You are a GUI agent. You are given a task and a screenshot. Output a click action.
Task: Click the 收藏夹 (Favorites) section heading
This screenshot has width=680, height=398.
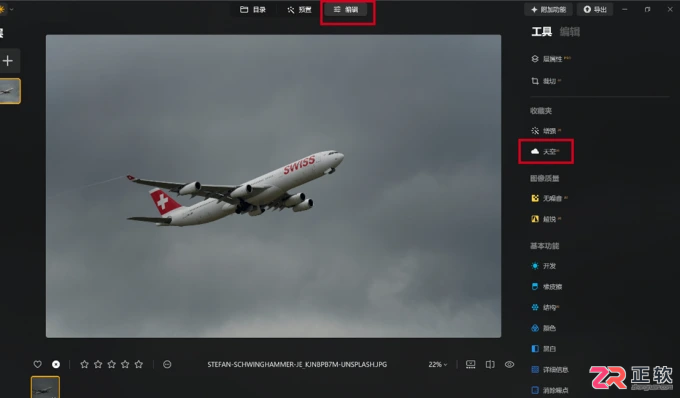[x=541, y=111]
